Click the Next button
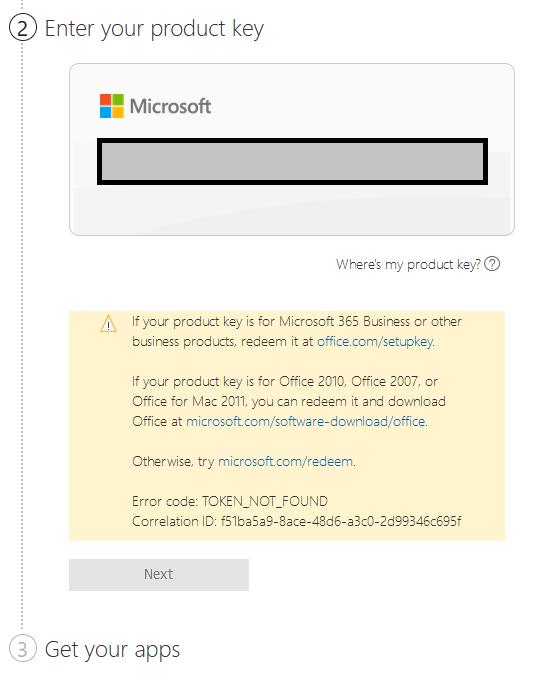The image size is (544, 674). [x=159, y=575]
